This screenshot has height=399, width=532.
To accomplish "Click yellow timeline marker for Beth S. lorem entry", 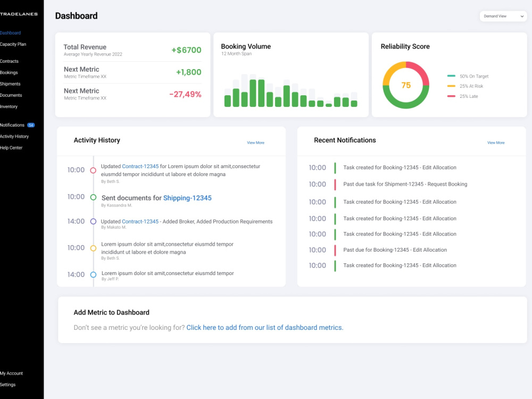I will click(x=93, y=248).
